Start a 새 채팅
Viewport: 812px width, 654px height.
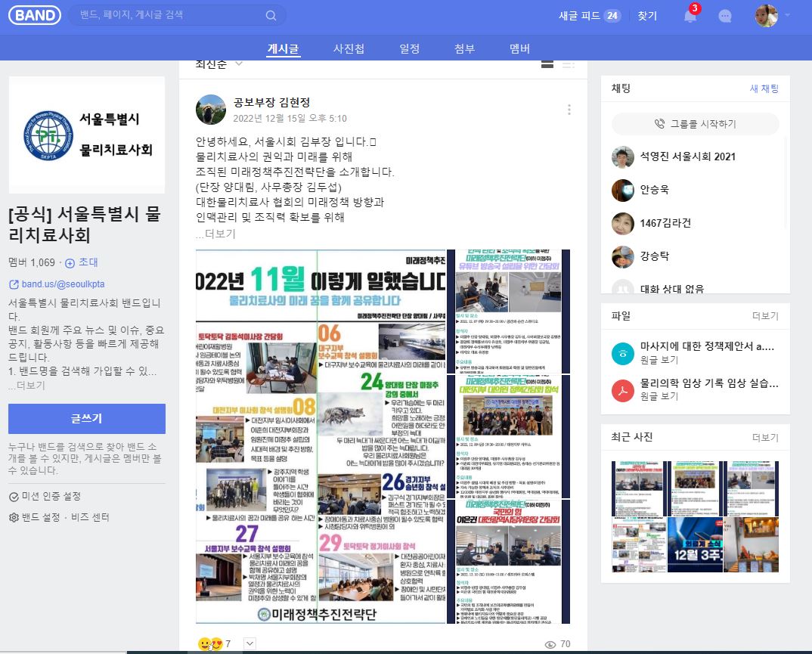[x=764, y=88]
